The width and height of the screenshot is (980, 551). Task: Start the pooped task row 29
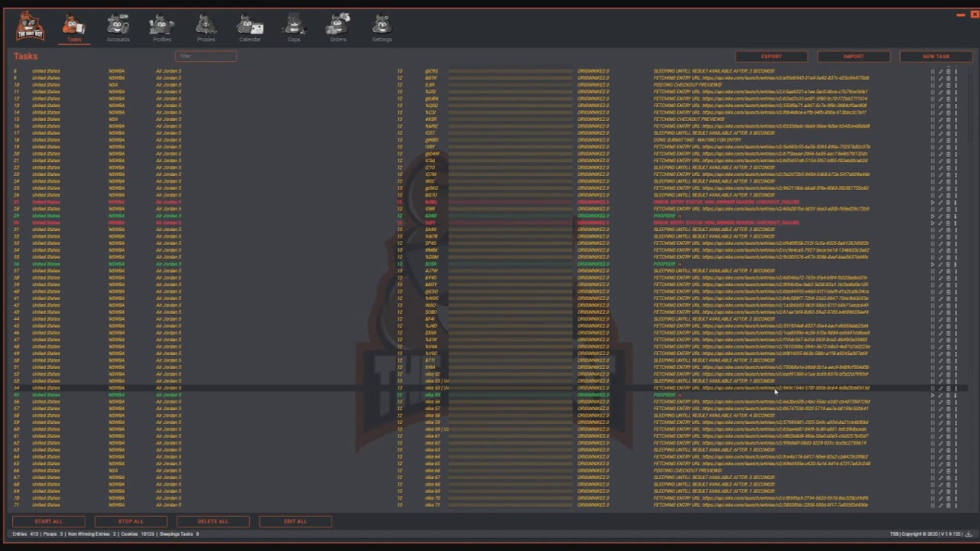[x=933, y=216]
